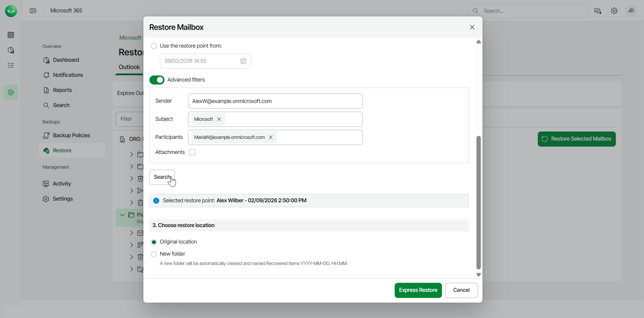Open the add-screen icon in the header
This screenshot has width=644, height=318.
tap(598, 11)
